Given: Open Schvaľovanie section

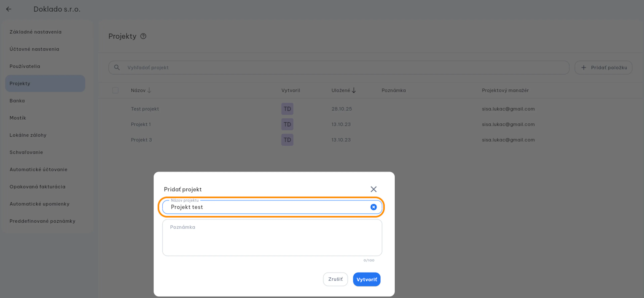Looking at the screenshot, I should coord(45,152).
